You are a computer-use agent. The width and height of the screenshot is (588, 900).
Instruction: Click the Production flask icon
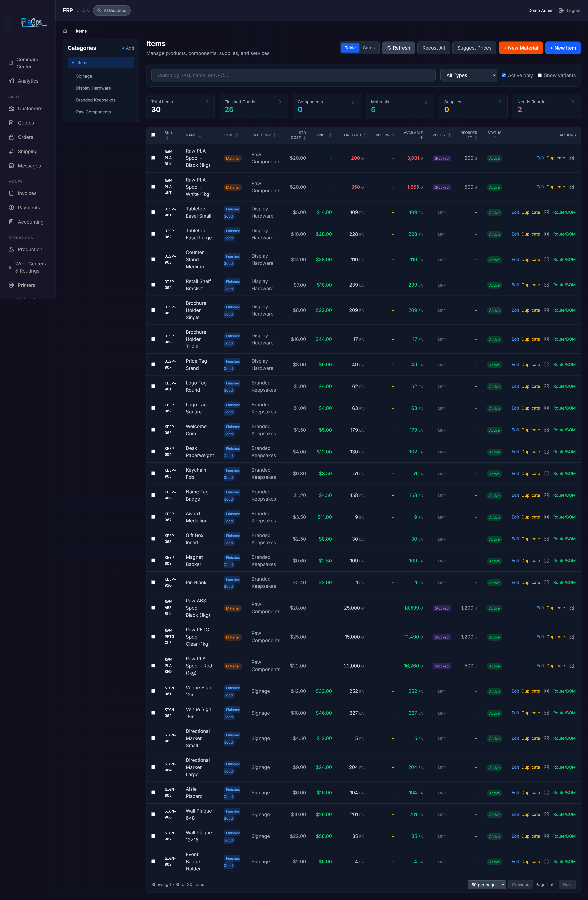(x=11, y=249)
